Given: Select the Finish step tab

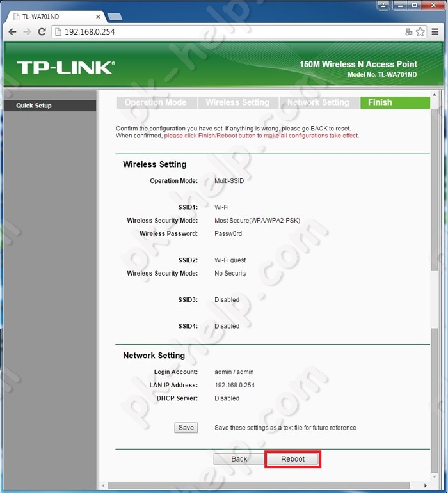Looking at the screenshot, I should 395,102.
